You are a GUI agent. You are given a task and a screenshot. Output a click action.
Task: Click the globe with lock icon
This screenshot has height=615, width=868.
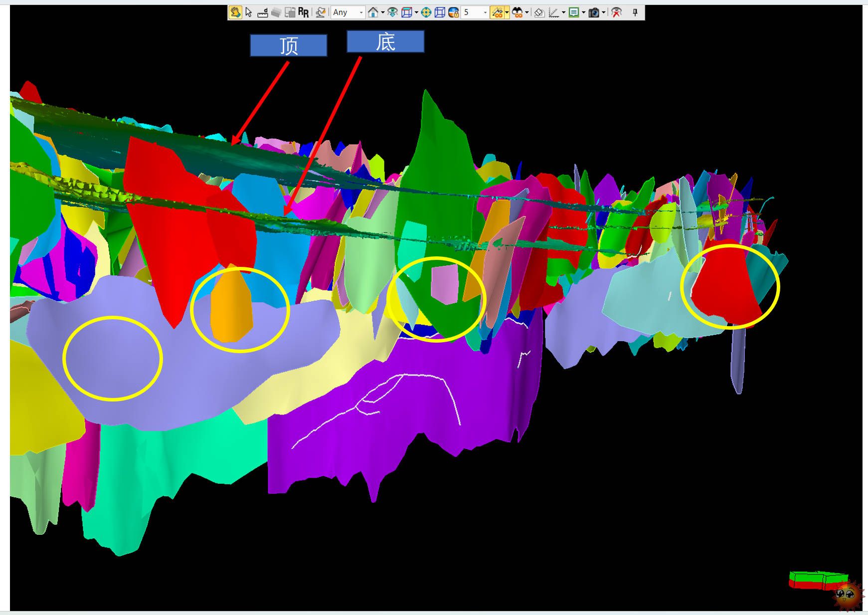(x=454, y=12)
